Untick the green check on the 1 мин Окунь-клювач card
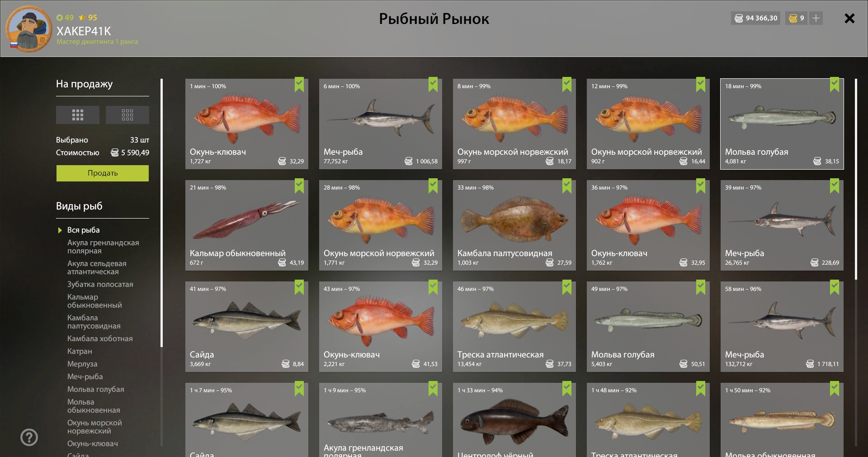Screen dimensions: 868x457 299,85
